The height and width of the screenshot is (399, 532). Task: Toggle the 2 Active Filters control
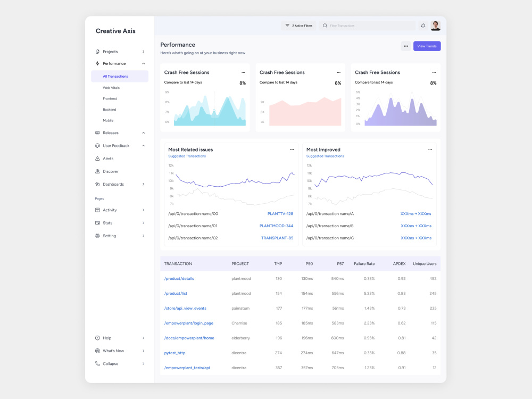coord(298,25)
